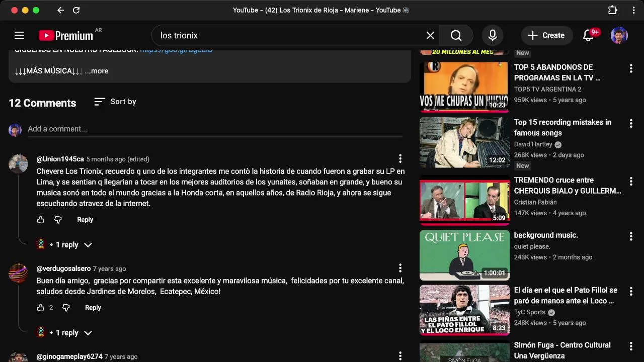Go back with browser back arrow
644x362 pixels.
(60, 10)
